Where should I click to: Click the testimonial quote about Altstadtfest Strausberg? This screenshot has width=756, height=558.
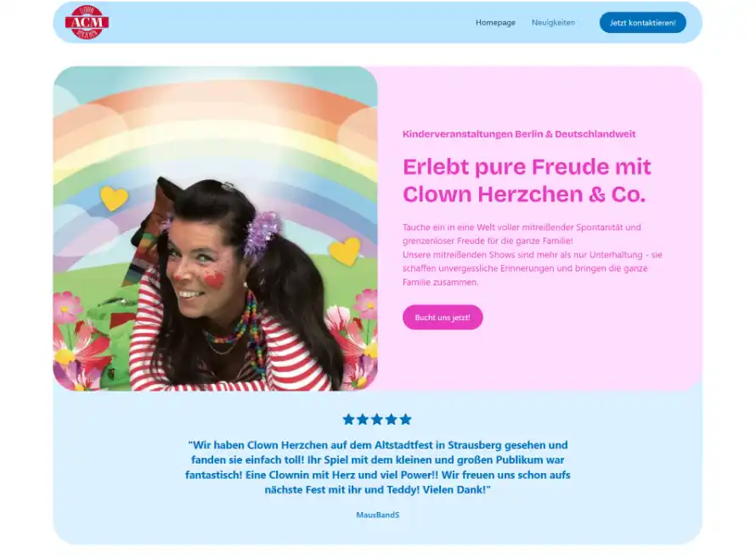point(377,467)
